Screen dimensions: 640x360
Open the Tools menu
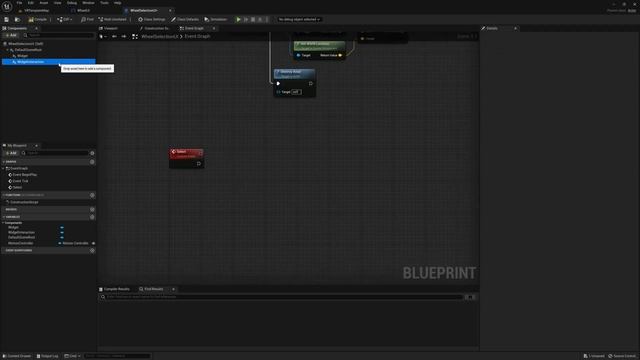104,3
